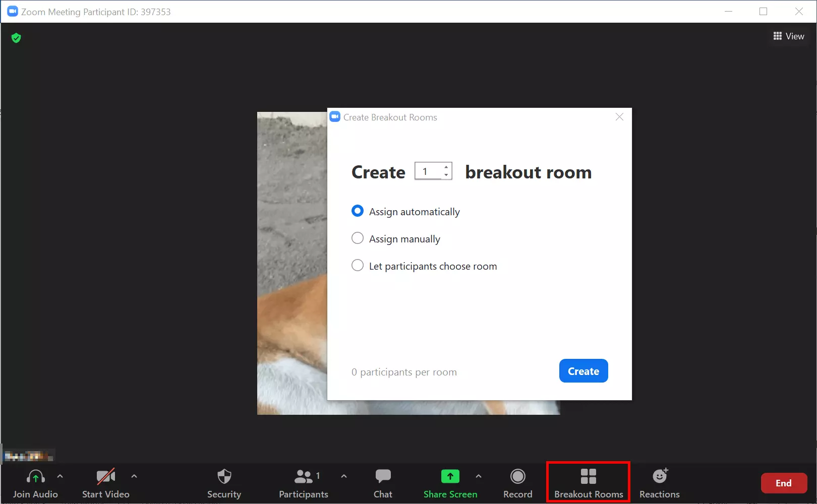Image resolution: width=817 pixels, height=504 pixels.
Task: Click the blurred participant name label
Action: (28, 457)
